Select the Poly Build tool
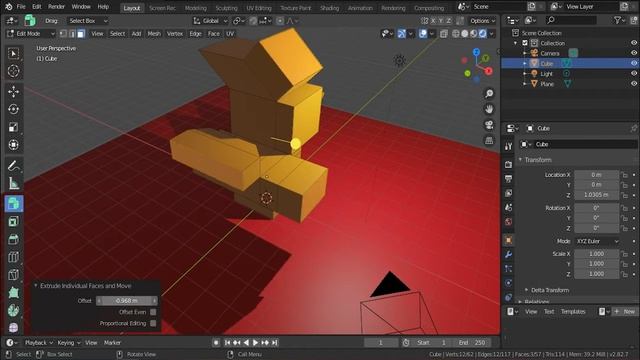This screenshot has height=360, width=640. pos(13,293)
